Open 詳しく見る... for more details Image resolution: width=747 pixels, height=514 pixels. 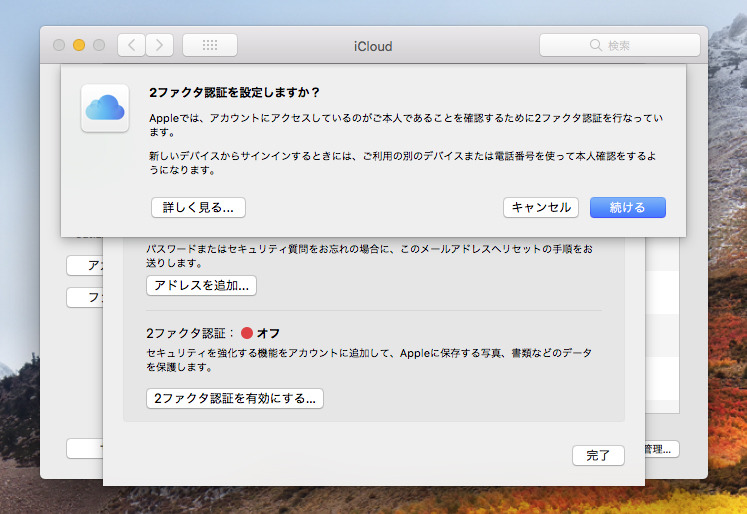198,207
